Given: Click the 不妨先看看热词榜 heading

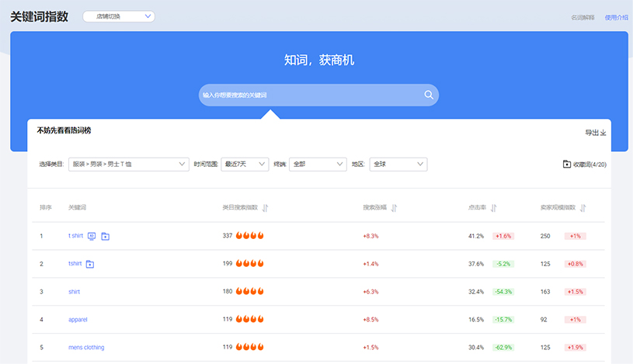Looking at the screenshot, I should pyautogui.click(x=64, y=130).
